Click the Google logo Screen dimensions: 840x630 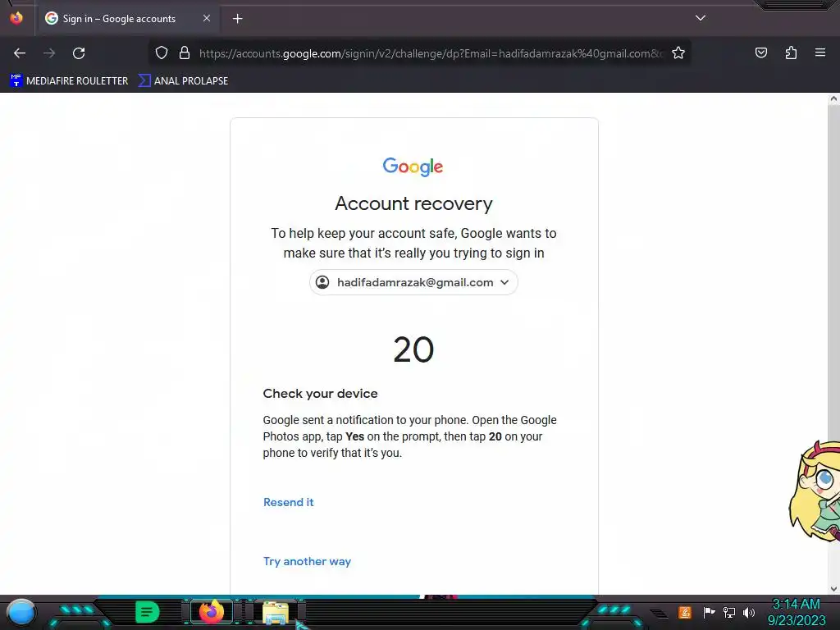point(413,167)
